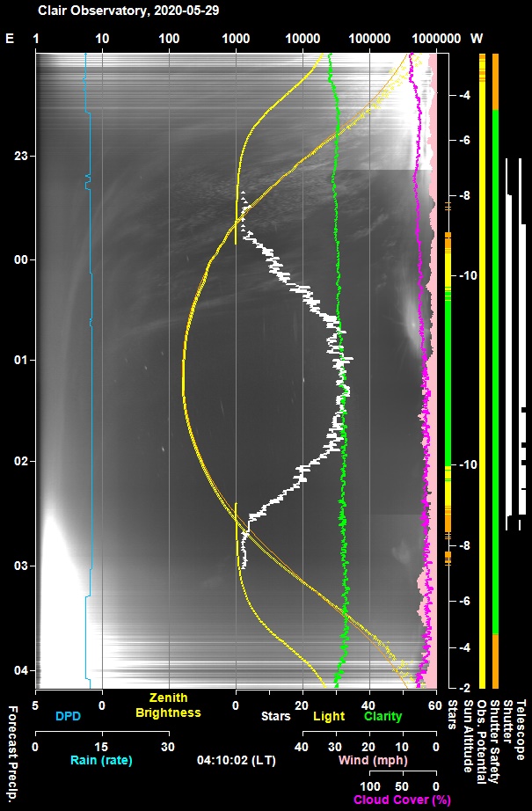Viewport: 532px width, 811px height.
Task: Click the vertical Sun Altitude label
Action: (468, 736)
